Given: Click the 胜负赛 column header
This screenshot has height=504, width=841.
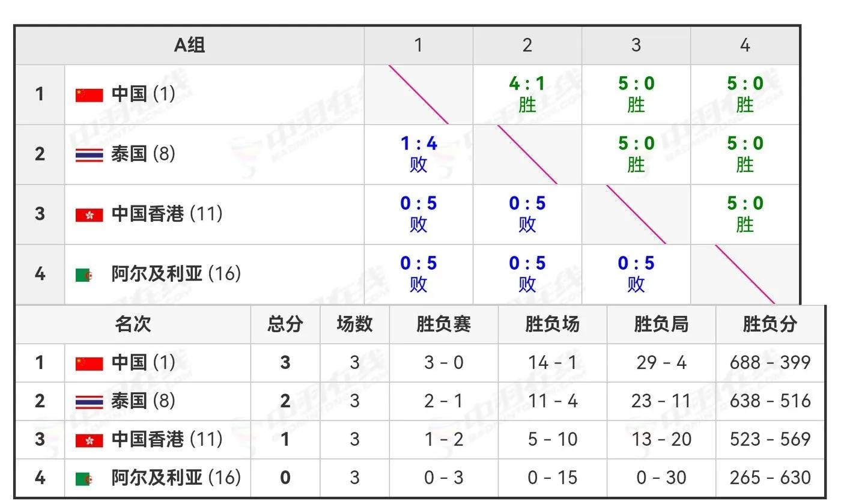Looking at the screenshot, I should click(x=444, y=324).
